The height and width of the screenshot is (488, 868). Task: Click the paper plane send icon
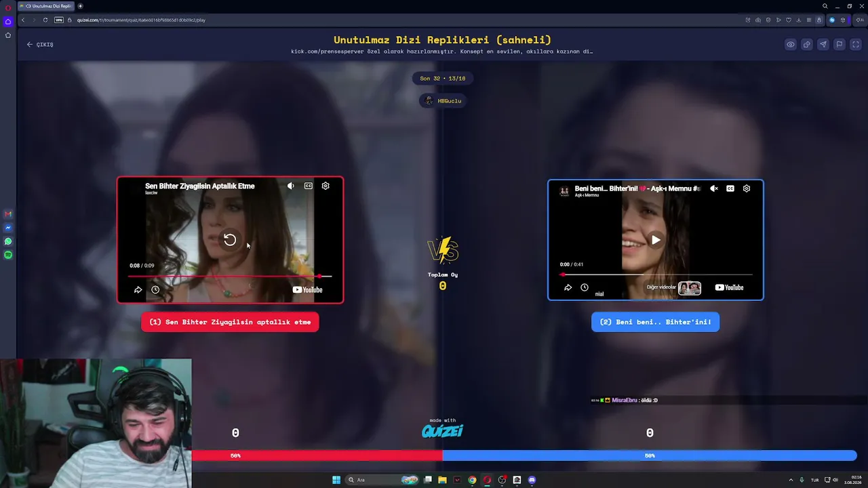(x=823, y=45)
